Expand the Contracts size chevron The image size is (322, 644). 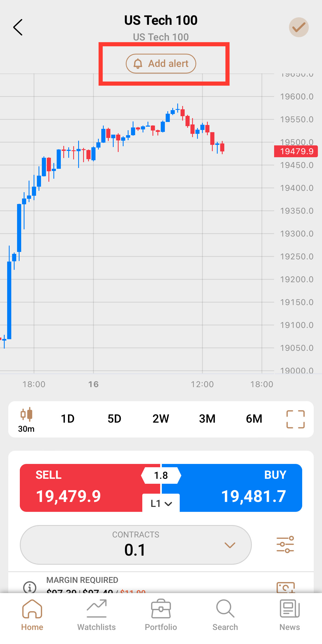[230, 545]
